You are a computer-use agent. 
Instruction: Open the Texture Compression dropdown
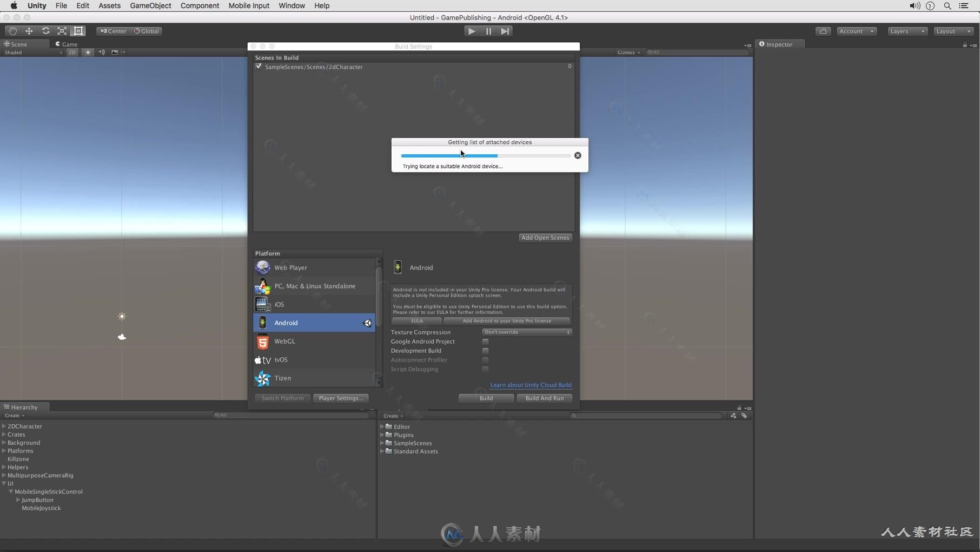pyautogui.click(x=527, y=332)
